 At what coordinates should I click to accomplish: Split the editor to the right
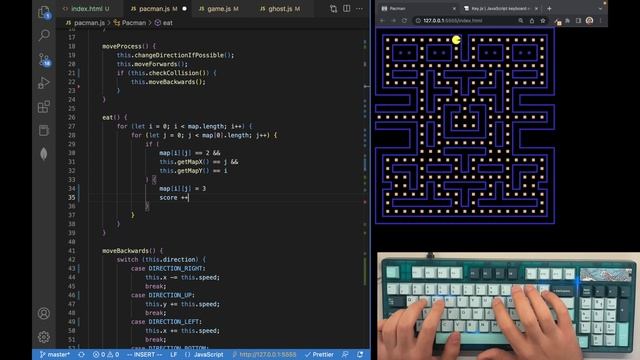[347, 9]
